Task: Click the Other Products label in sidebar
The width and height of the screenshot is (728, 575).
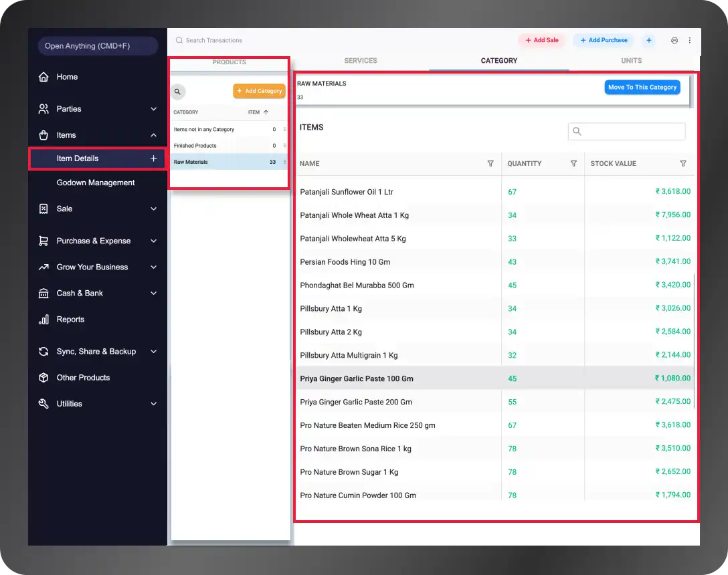Action: pos(83,378)
